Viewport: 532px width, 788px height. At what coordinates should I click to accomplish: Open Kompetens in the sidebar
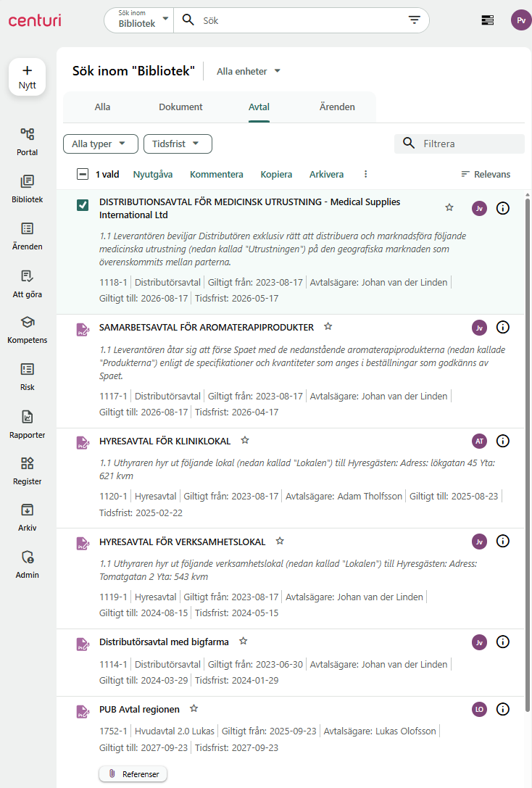coord(28,329)
